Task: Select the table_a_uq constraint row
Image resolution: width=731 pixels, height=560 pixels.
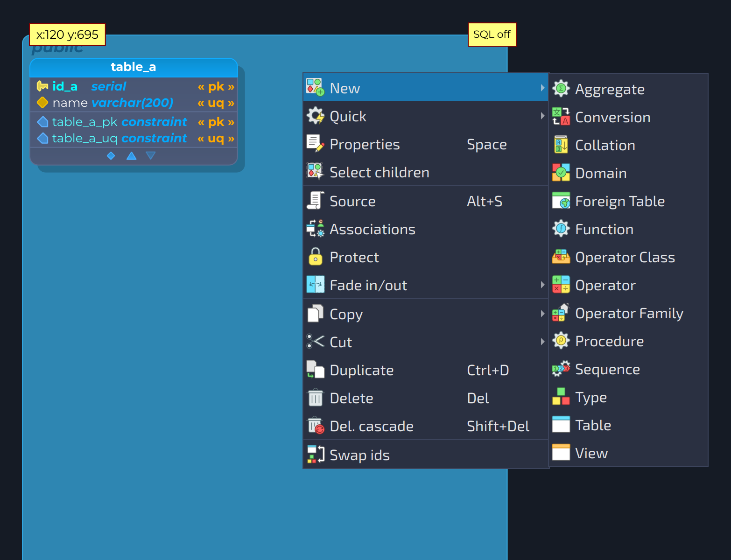Action: pyautogui.click(x=134, y=138)
